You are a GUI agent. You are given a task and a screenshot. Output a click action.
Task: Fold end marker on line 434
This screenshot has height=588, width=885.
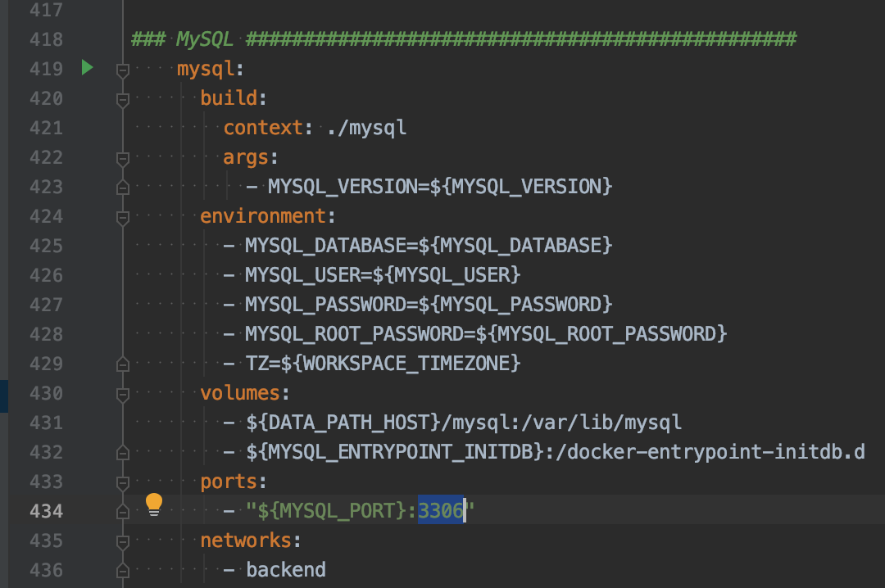click(122, 512)
